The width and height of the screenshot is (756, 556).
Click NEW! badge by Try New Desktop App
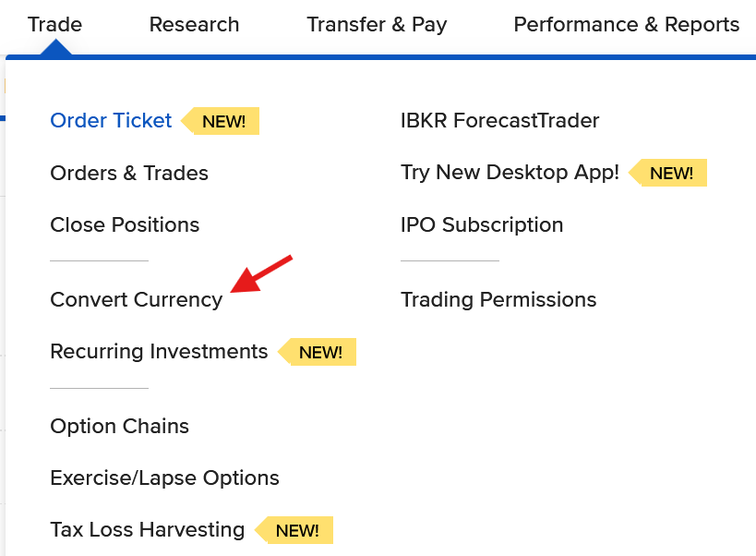pyautogui.click(x=671, y=174)
